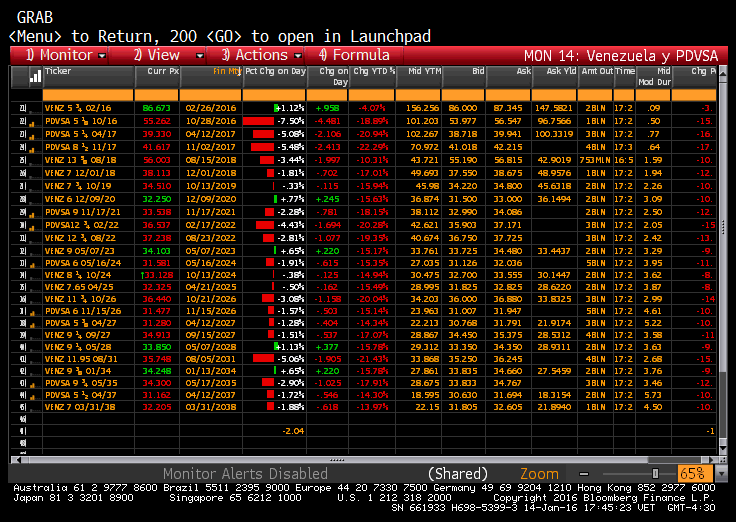Click the Fin Mty column header
The width and height of the screenshot is (736, 522).
point(211,77)
